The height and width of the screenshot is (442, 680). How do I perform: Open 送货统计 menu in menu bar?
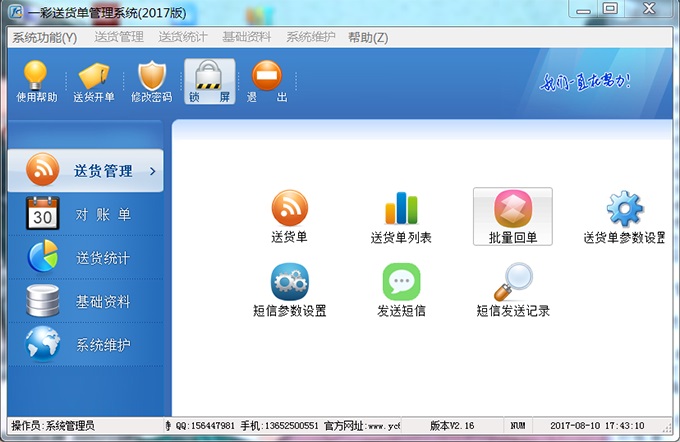(183, 37)
